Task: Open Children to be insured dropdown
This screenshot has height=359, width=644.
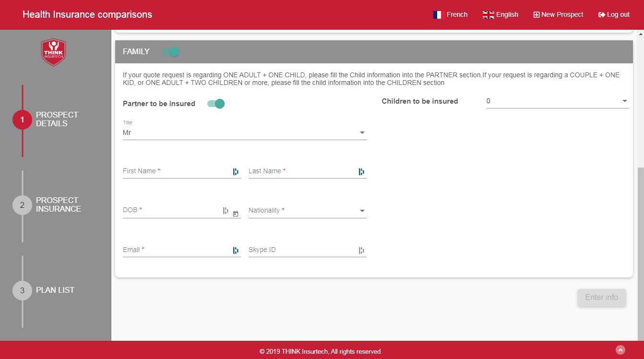Action: click(557, 101)
